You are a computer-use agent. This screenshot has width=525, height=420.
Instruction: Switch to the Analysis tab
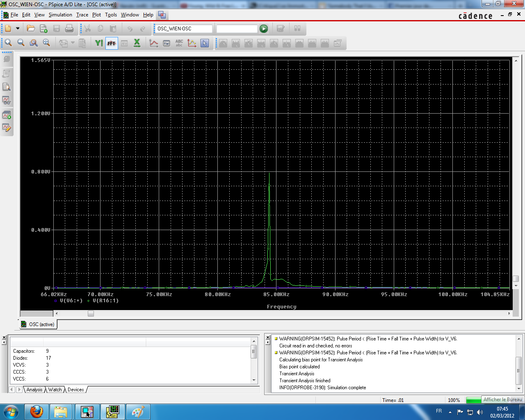tap(34, 390)
